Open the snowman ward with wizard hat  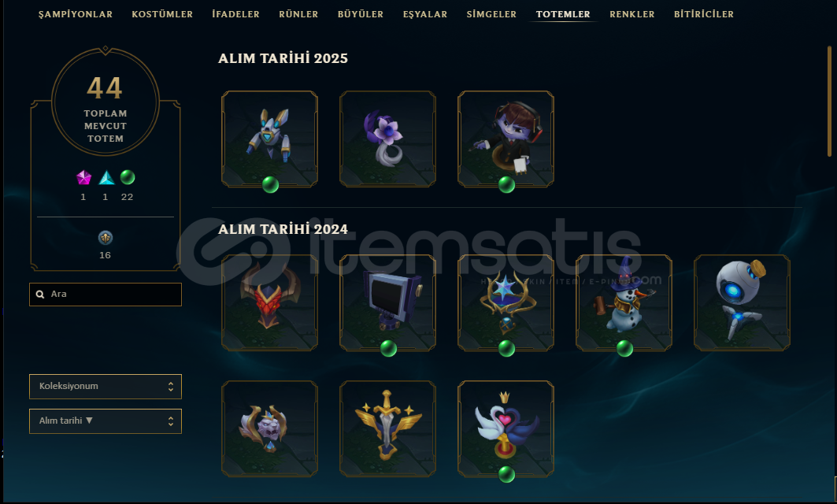point(624,302)
